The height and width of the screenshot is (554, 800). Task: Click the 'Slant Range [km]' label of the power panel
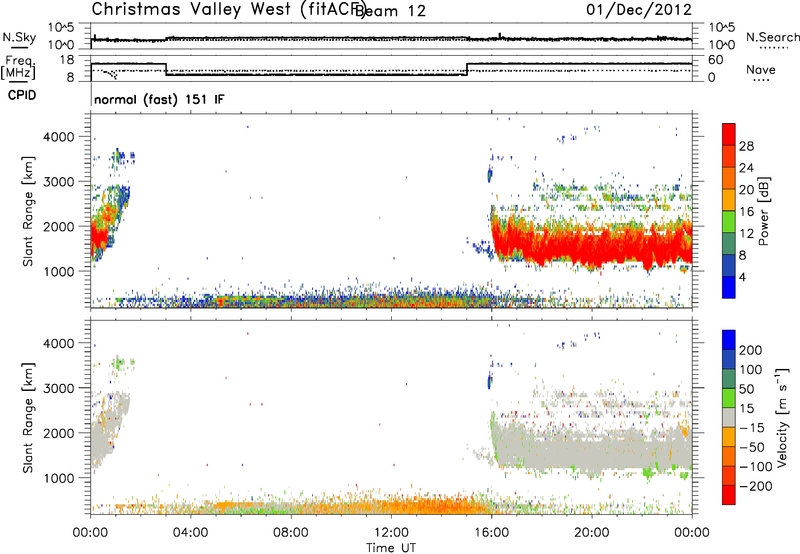coord(28,211)
